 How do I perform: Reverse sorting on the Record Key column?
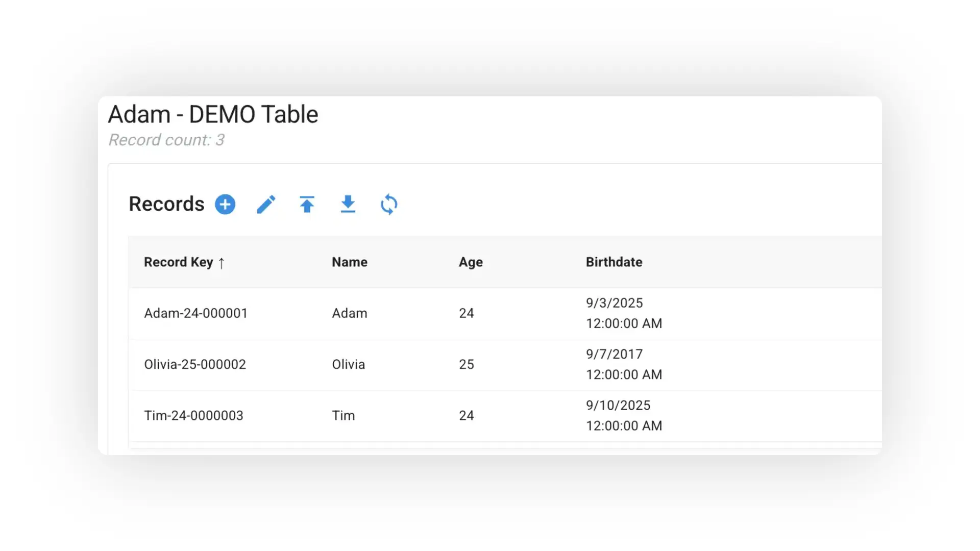(x=222, y=262)
